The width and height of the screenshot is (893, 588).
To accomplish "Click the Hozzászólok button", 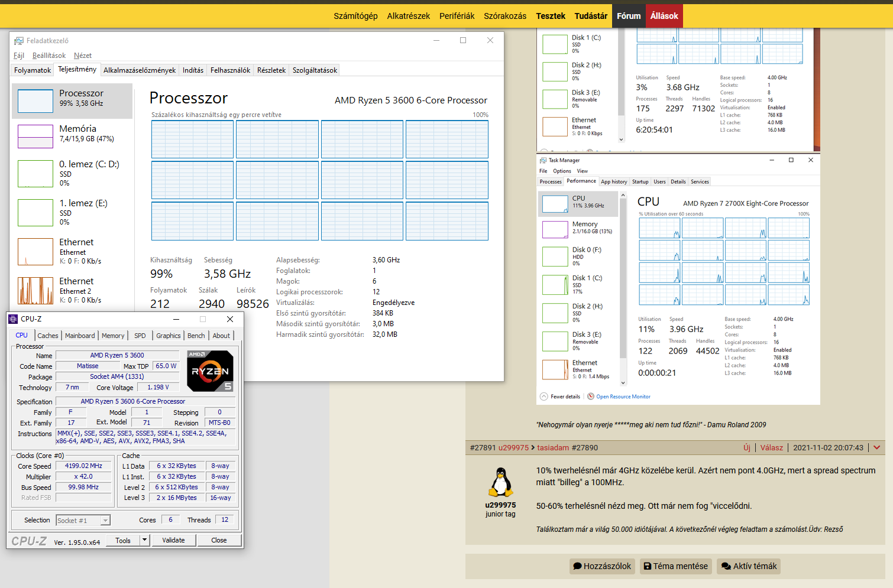I will tap(602, 566).
